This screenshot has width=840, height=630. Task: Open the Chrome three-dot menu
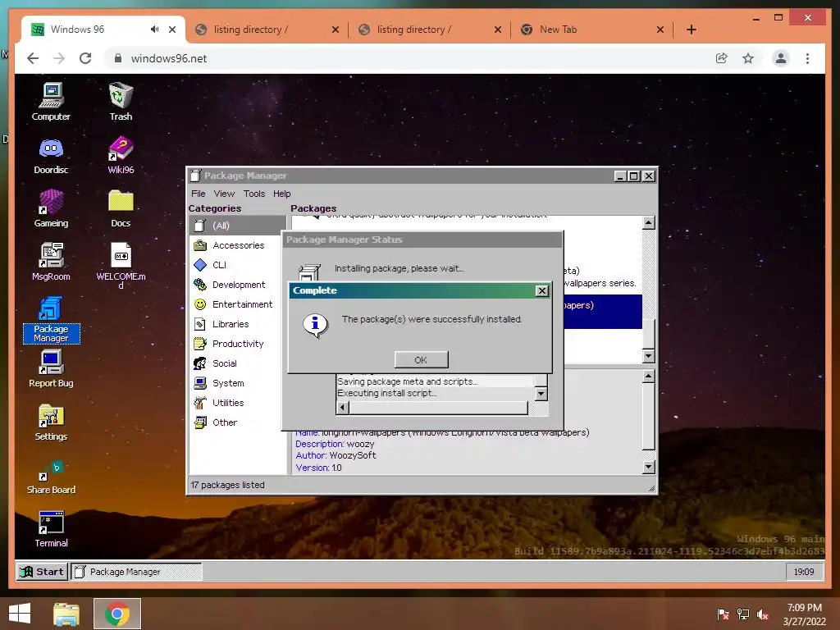click(807, 58)
